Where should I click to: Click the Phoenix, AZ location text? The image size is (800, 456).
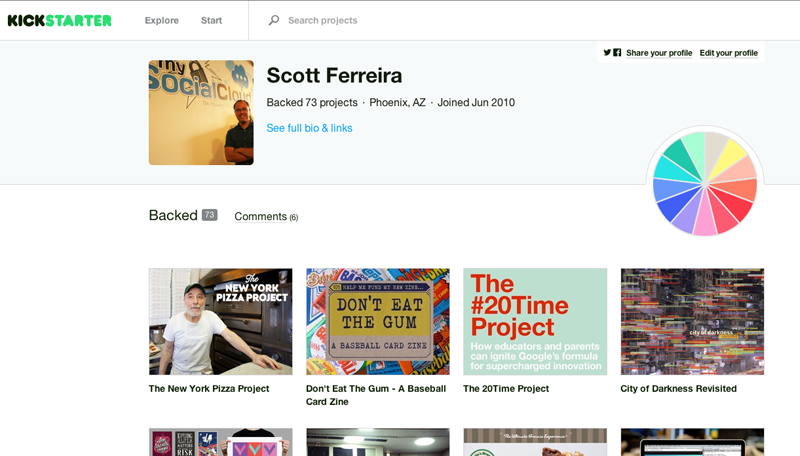pos(397,103)
